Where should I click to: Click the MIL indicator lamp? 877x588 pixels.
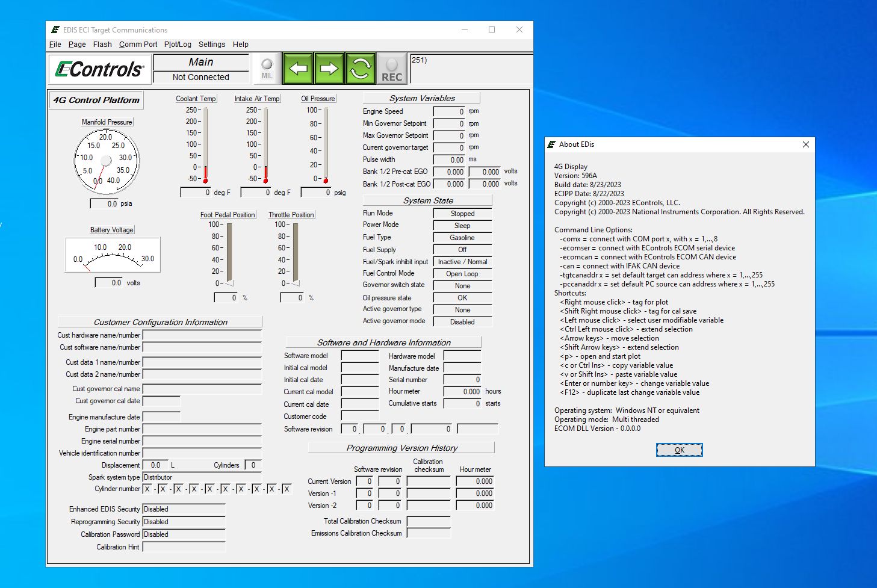(x=267, y=69)
